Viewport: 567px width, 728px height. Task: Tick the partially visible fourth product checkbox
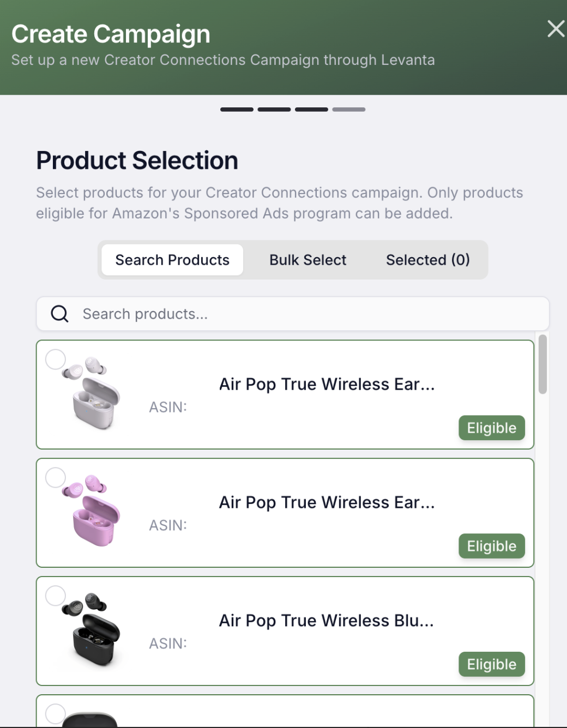point(56,714)
